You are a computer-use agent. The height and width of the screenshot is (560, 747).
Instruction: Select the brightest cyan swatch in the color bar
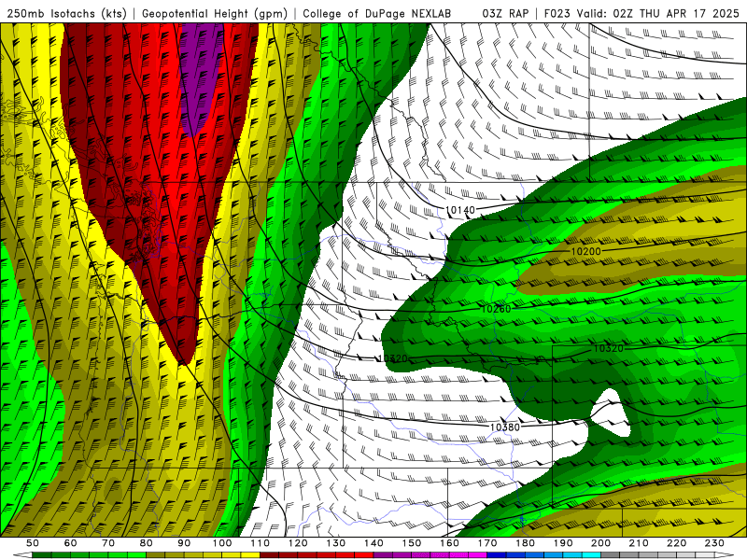pyautogui.click(x=591, y=554)
